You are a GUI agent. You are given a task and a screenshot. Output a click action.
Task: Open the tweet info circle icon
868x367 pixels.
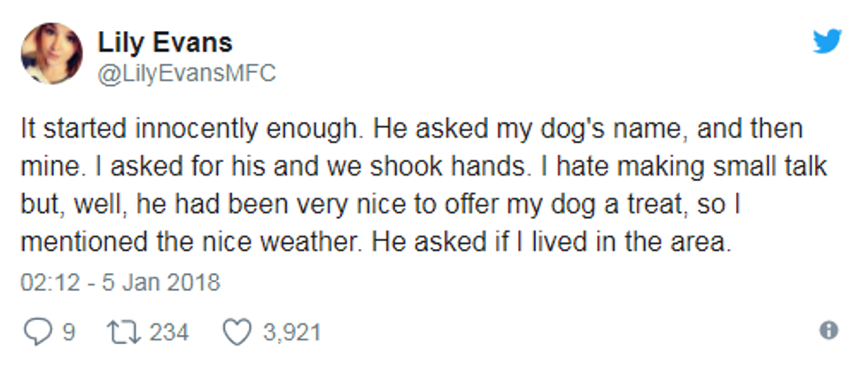coord(828,331)
